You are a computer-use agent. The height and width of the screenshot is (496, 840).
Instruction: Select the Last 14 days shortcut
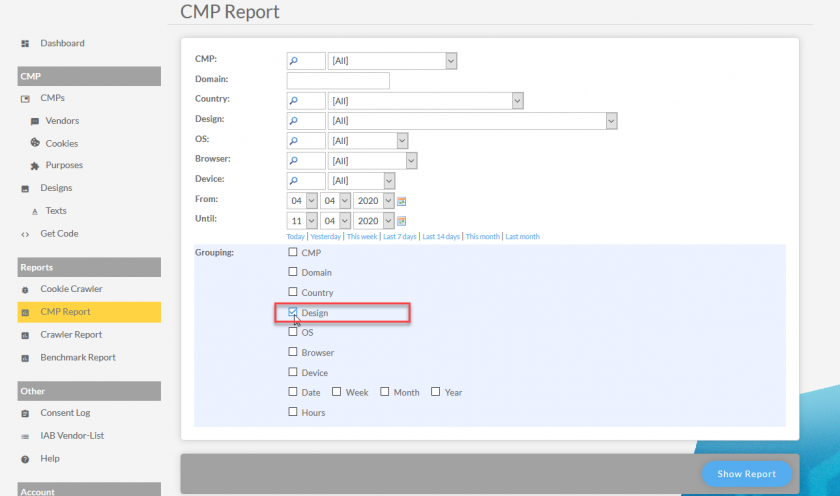441,237
